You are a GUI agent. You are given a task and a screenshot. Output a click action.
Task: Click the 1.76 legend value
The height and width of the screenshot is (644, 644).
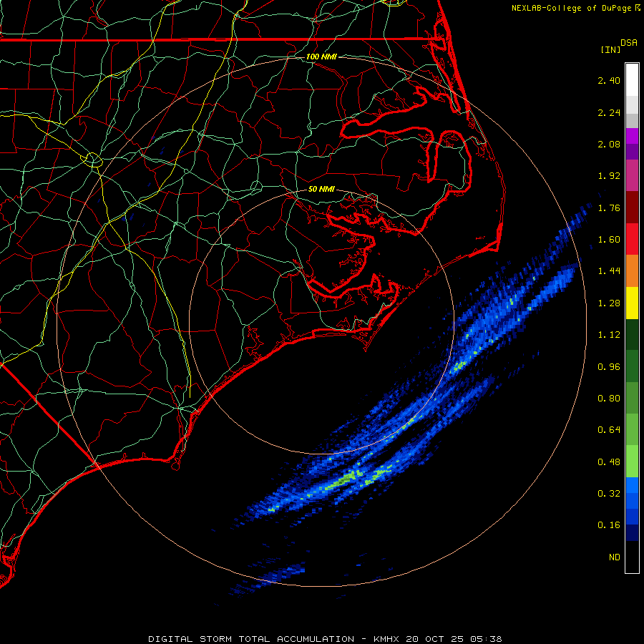click(609, 208)
